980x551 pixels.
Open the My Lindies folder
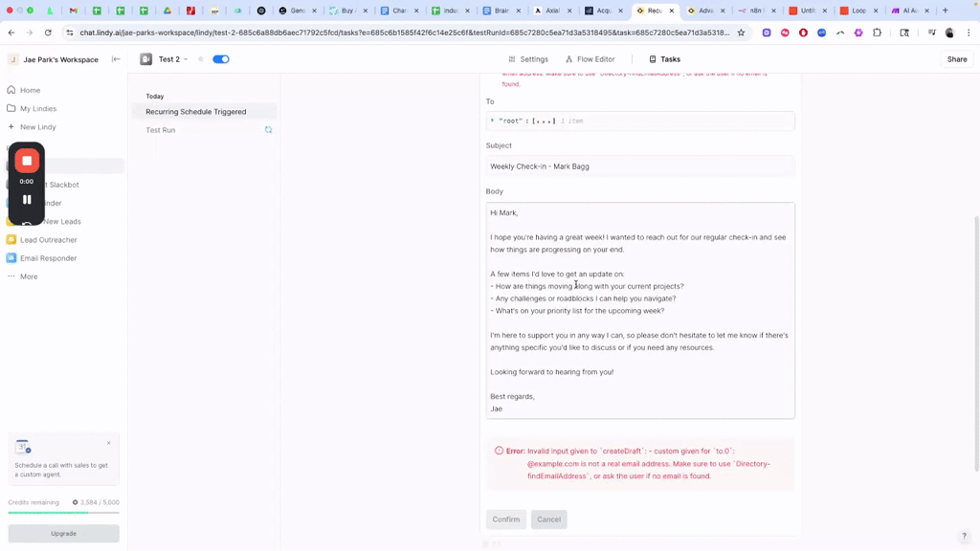pyautogui.click(x=11, y=108)
